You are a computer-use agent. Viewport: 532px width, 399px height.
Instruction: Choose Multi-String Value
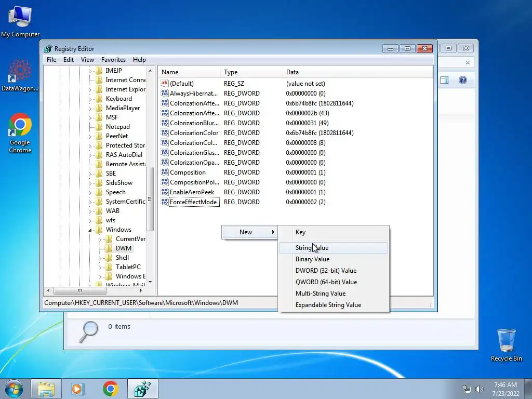333,294
